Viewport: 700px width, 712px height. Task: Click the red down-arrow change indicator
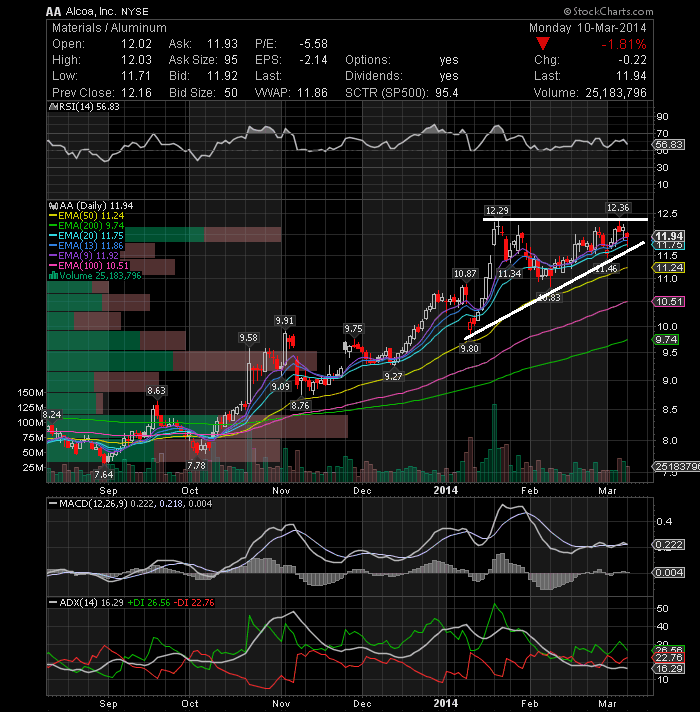[542, 44]
